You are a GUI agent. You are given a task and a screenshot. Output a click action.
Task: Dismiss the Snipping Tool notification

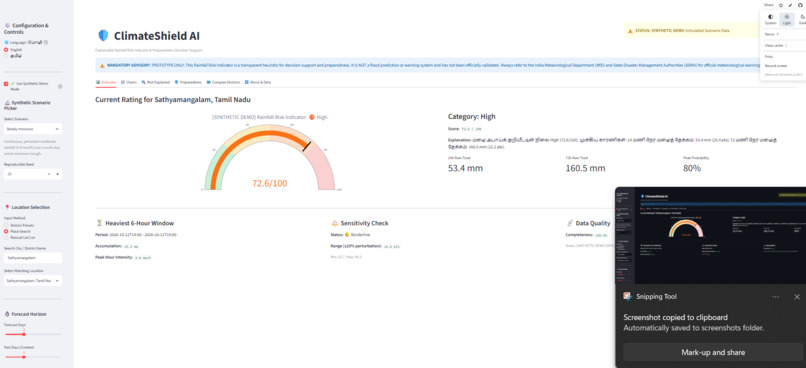click(797, 297)
